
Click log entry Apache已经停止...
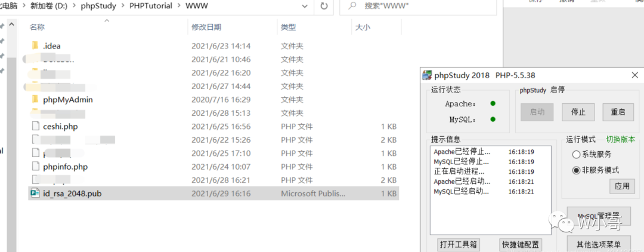pyautogui.click(x=462, y=152)
